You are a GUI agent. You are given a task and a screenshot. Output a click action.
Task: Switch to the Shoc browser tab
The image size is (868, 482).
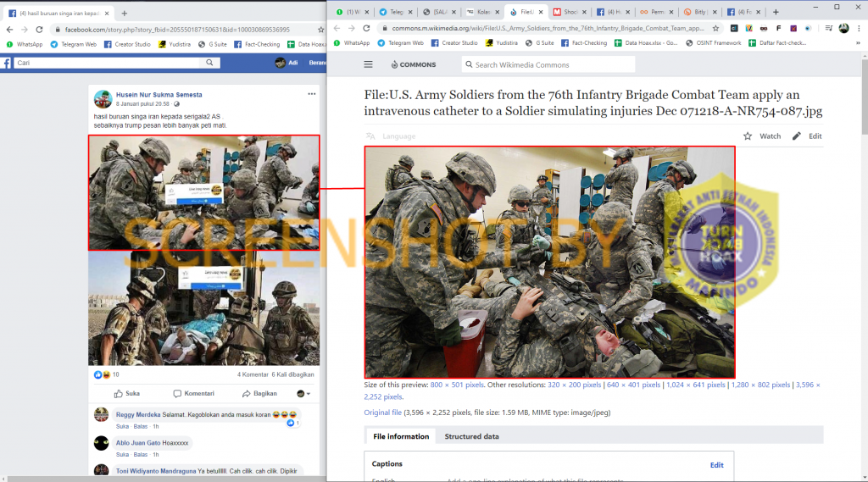click(570, 12)
